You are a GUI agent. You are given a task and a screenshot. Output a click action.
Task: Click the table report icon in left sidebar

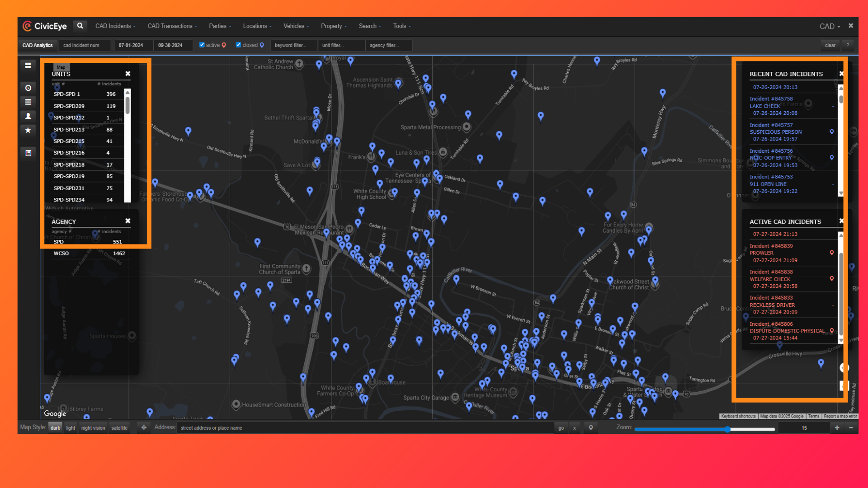click(x=28, y=153)
